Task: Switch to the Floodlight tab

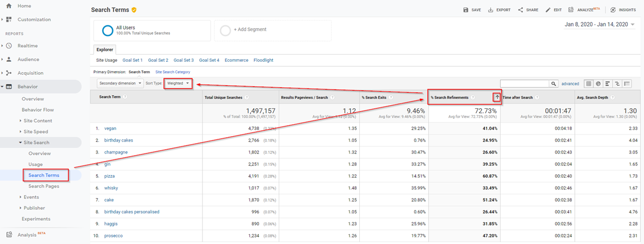Action: tap(263, 60)
